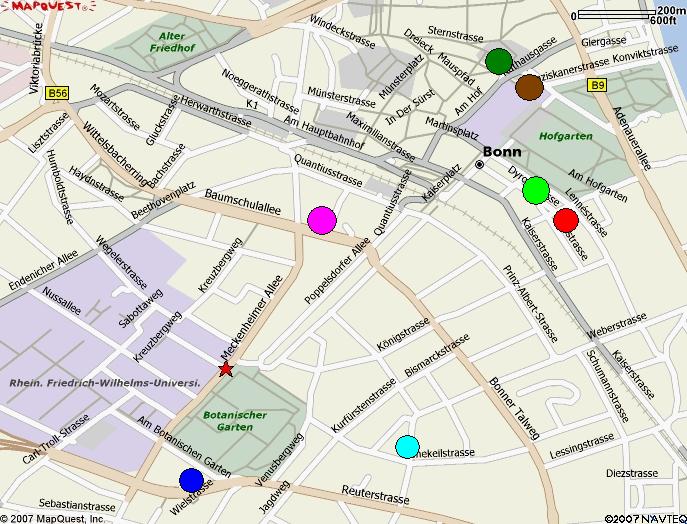Click the Rhein. Friedrich-Wilhelms-Universi. label
The image size is (687, 524).
point(106,383)
